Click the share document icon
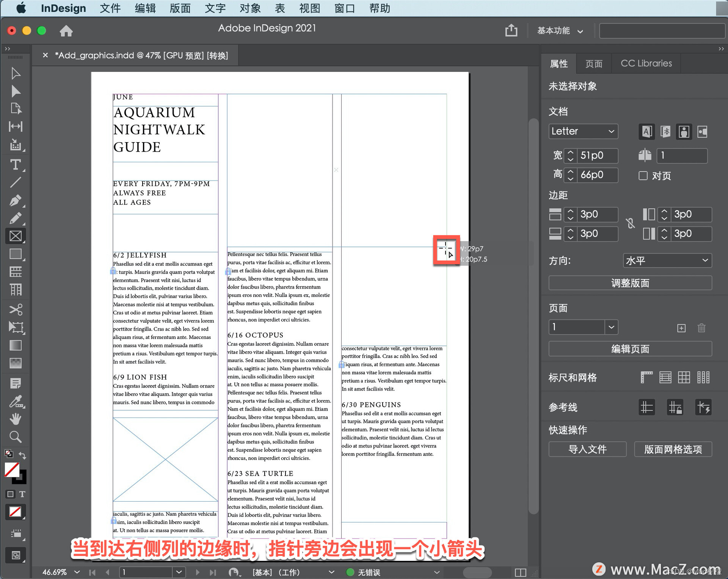Viewport: 728px width, 579px height. [511, 30]
